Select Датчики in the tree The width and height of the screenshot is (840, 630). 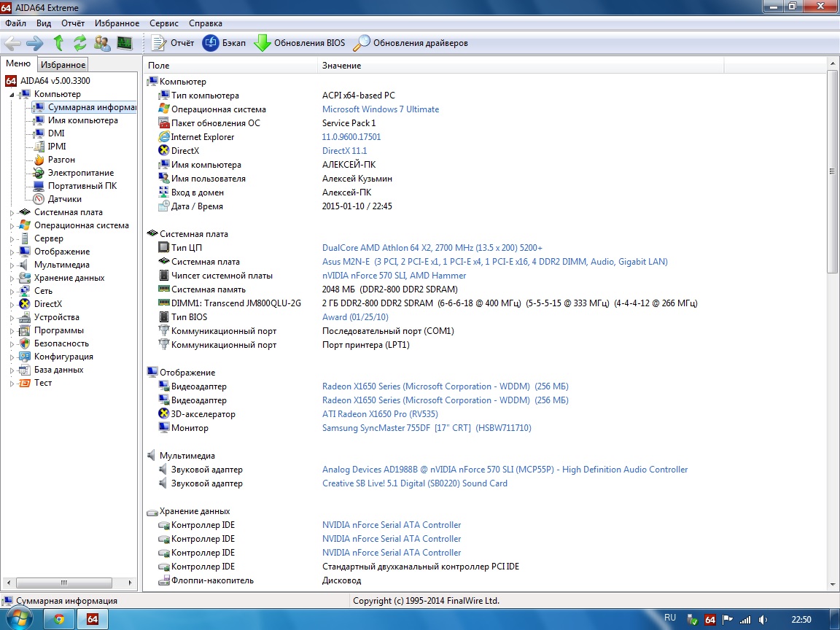click(64, 199)
